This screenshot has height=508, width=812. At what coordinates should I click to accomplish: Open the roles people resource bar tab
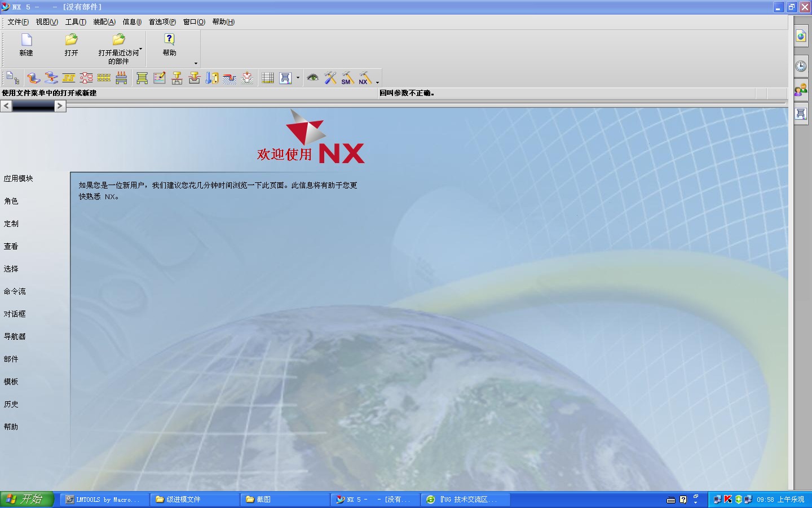click(x=801, y=89)
